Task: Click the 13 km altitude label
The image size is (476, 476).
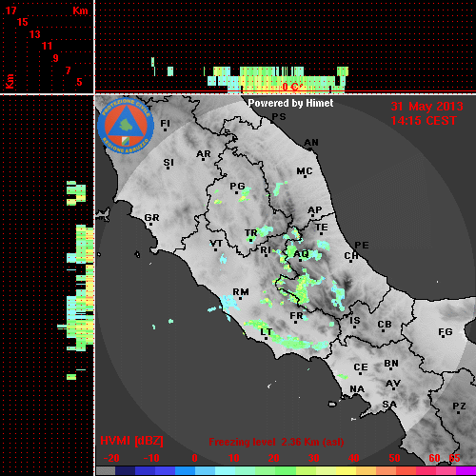Action: point(35,34)
